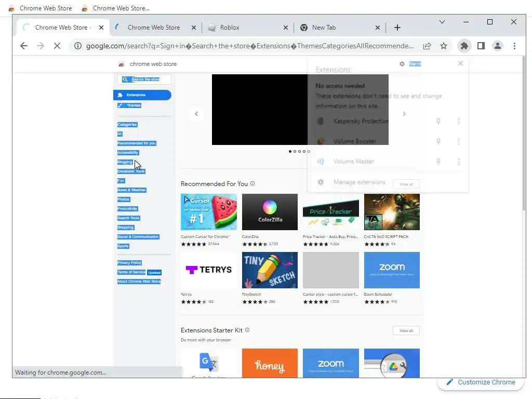Choose the Recommended for you category

tap(137, 143)
